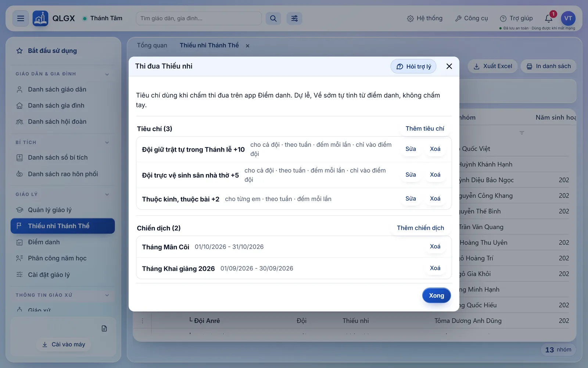Click Hỏi trợ lý assistant button
Image resolution: width=588 pixels, height=368 pixels.
413,66
